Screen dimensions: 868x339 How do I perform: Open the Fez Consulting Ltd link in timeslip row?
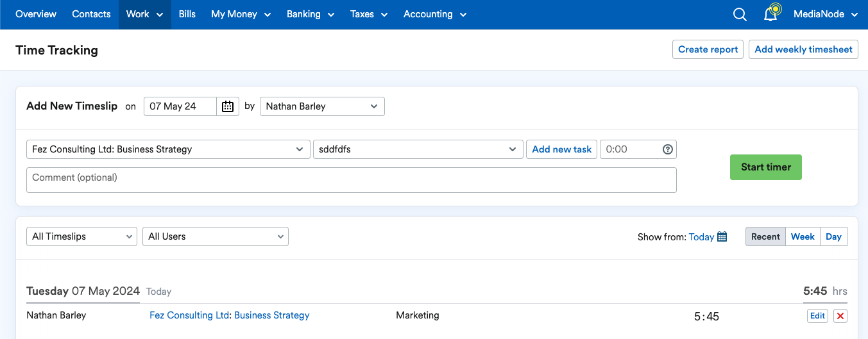click(x=190, y=315)
